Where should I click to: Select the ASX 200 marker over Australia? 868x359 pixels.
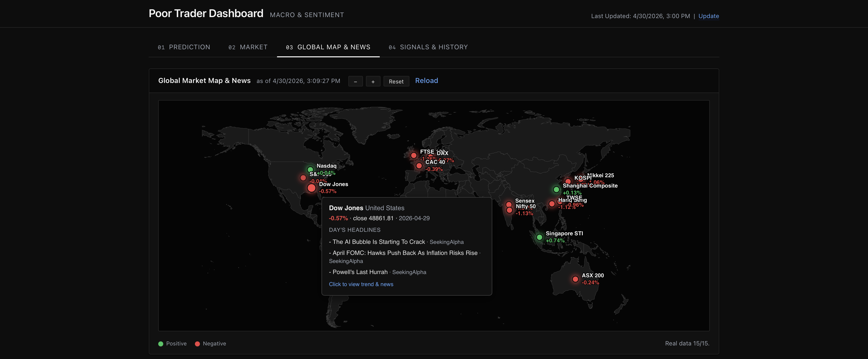coord(575,279)
